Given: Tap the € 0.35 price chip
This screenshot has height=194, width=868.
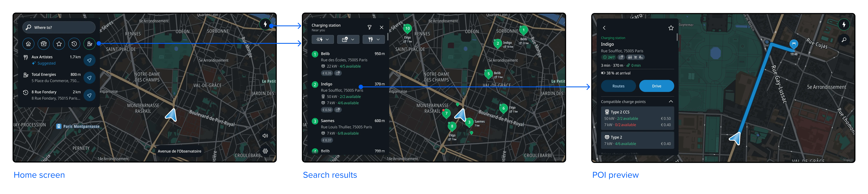Looking at the screenshot, I should pos(327,73).
